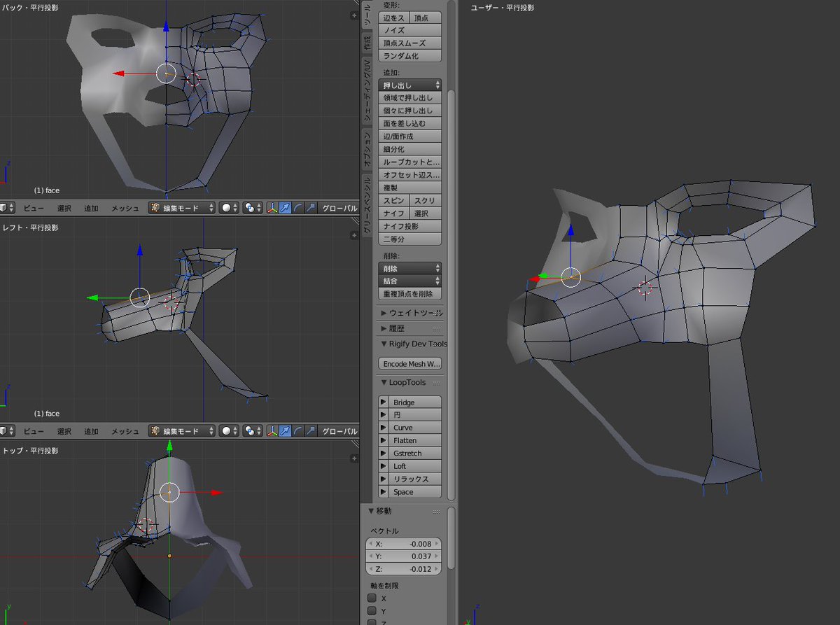Image resolution: width=840 pixels, height=625 pixels.
Task: Expand Flatten options arrow in LoopTools
Action: pos(383,440)
